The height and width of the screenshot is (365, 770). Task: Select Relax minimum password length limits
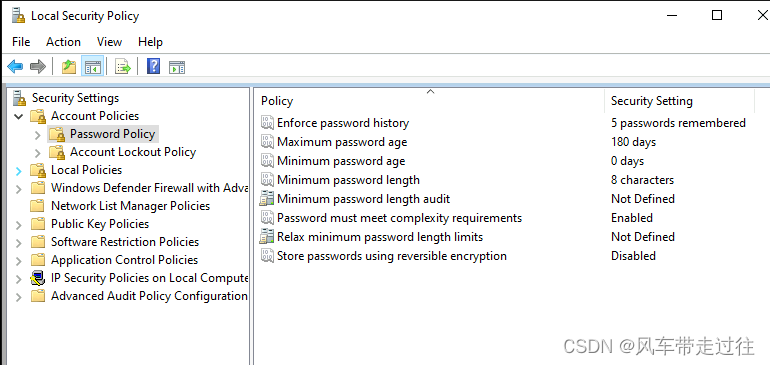(x=380, y=237)
